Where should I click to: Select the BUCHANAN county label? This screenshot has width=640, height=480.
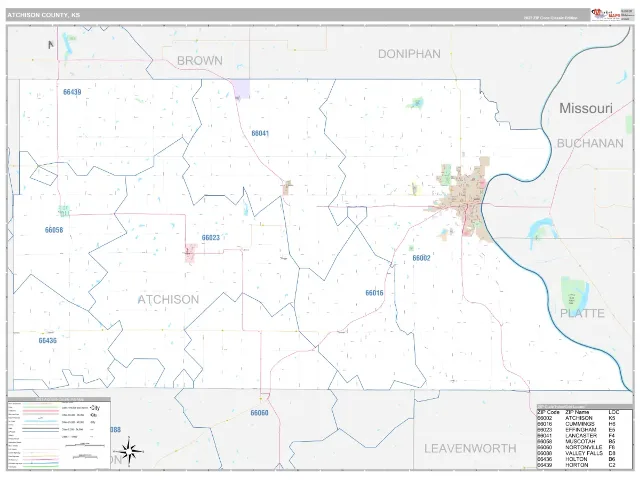590,143
